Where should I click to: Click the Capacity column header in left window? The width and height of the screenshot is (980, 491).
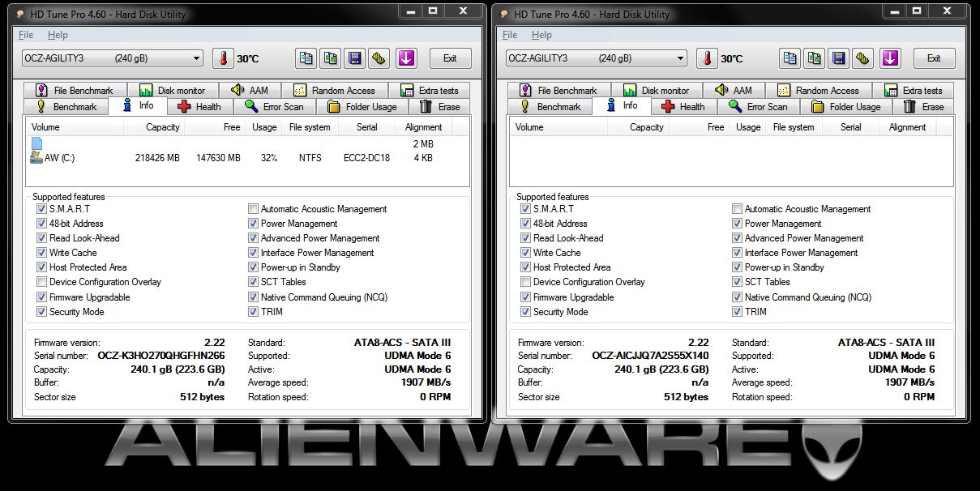[154, 127]
